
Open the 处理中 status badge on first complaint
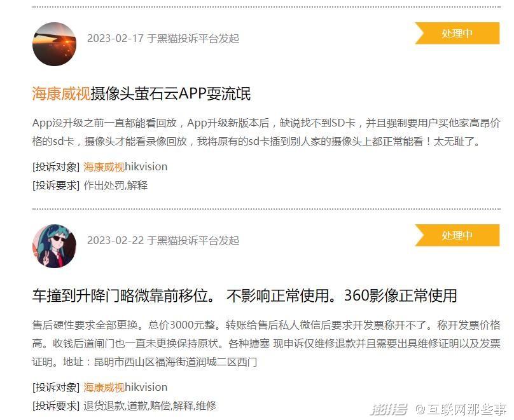coord(457,33)
